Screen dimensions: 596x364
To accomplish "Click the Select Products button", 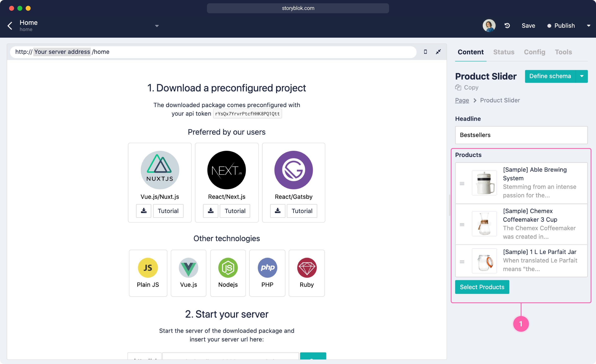I will pos(482,287).
